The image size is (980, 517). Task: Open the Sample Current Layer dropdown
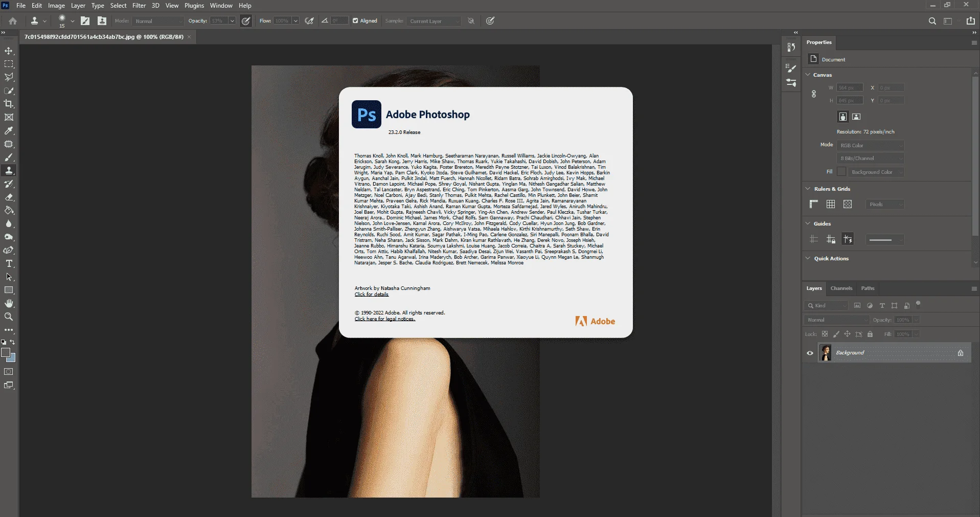(x=434, y=21)
